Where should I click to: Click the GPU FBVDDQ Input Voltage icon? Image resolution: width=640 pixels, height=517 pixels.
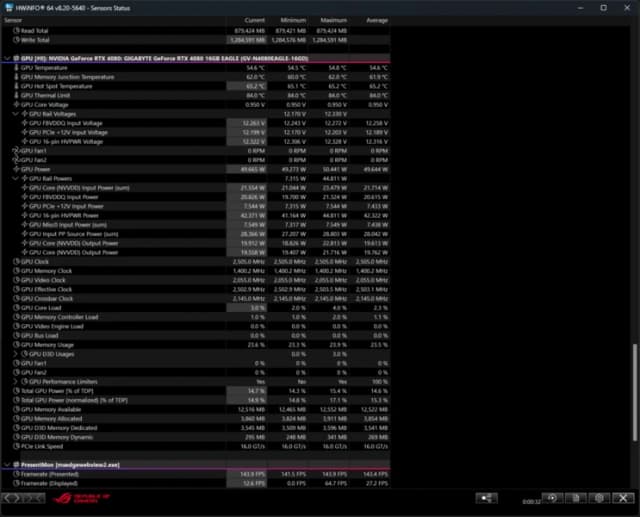(24, 123)
